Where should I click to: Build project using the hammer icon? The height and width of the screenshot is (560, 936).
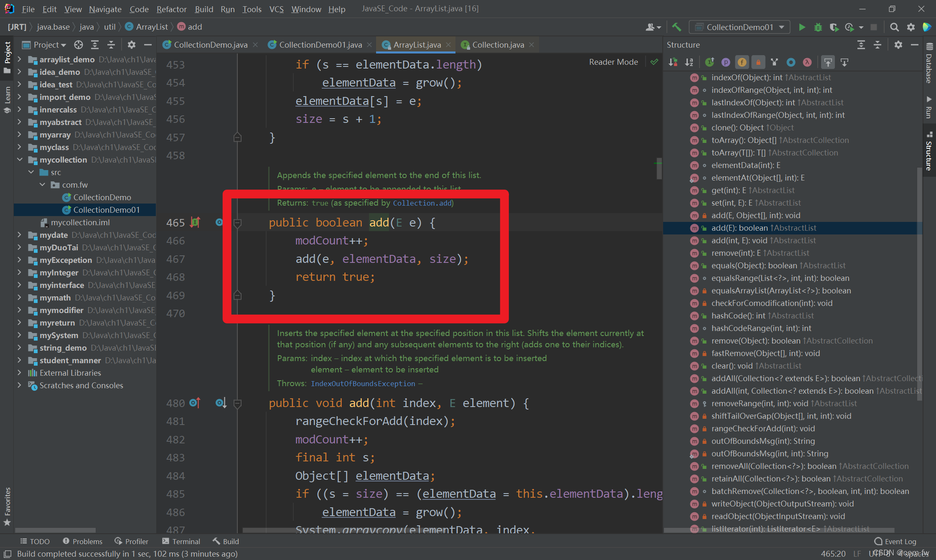coord(677,27)
